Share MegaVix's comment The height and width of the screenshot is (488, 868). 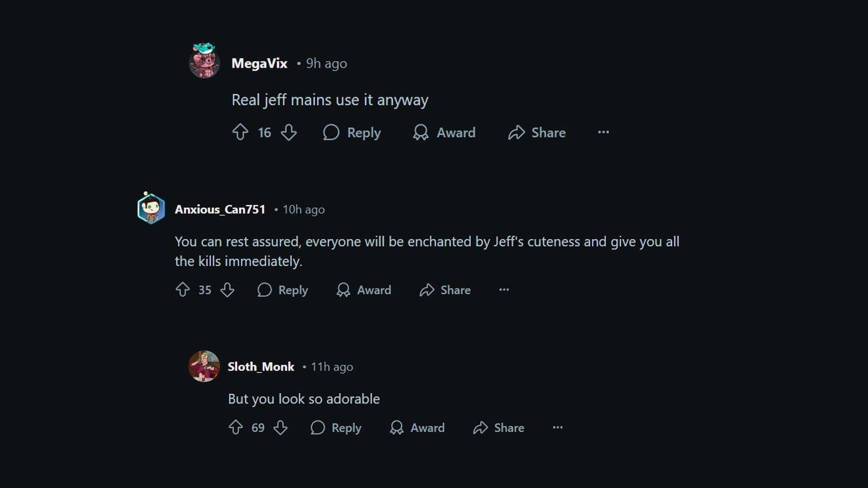point(537,133)
